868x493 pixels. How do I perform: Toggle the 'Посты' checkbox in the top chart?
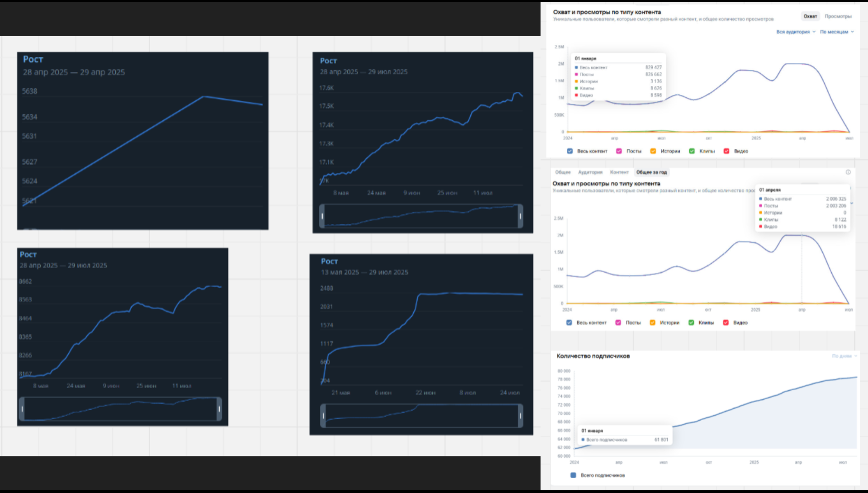coord(619,151)
